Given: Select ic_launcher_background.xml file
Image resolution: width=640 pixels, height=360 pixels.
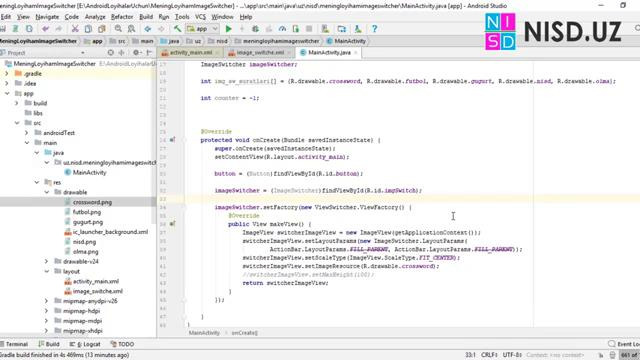Looking at the screenshot, I should coord(110,232).
